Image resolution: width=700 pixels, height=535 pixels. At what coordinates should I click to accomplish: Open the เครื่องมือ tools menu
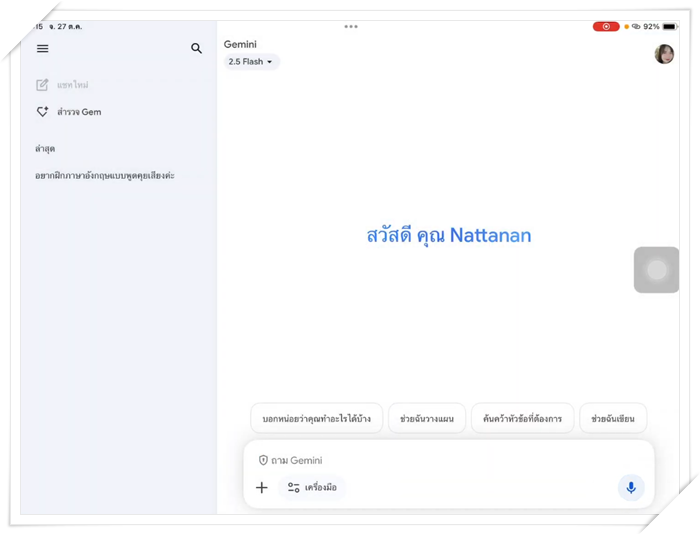pyautogui.click(x=312, y=488)
